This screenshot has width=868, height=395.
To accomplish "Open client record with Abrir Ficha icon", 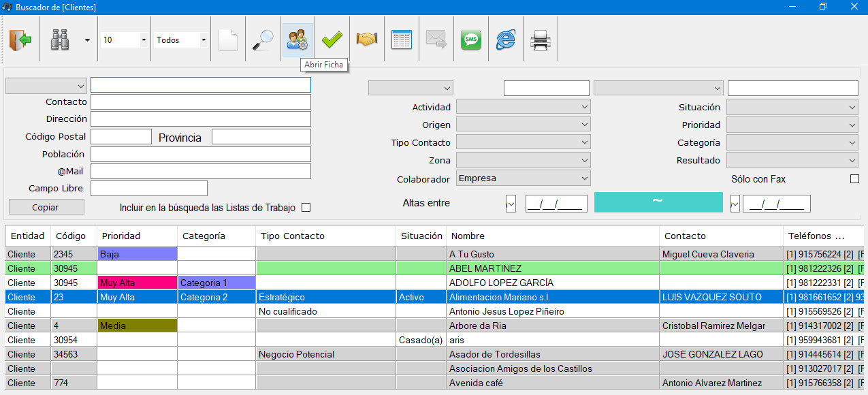I will (298, 40).
